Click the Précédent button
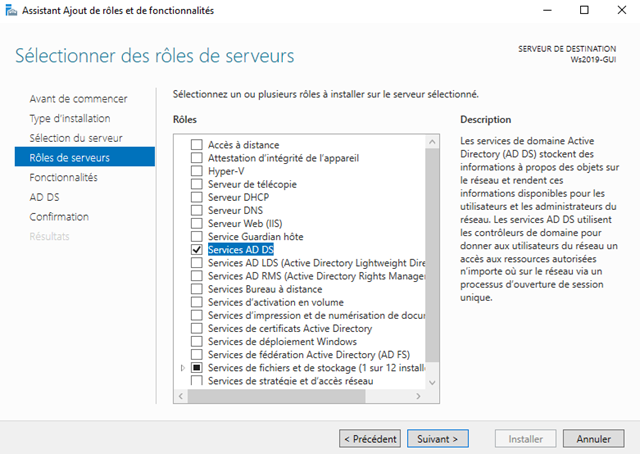This screenshot has height=454, width=640. [370, 438]
